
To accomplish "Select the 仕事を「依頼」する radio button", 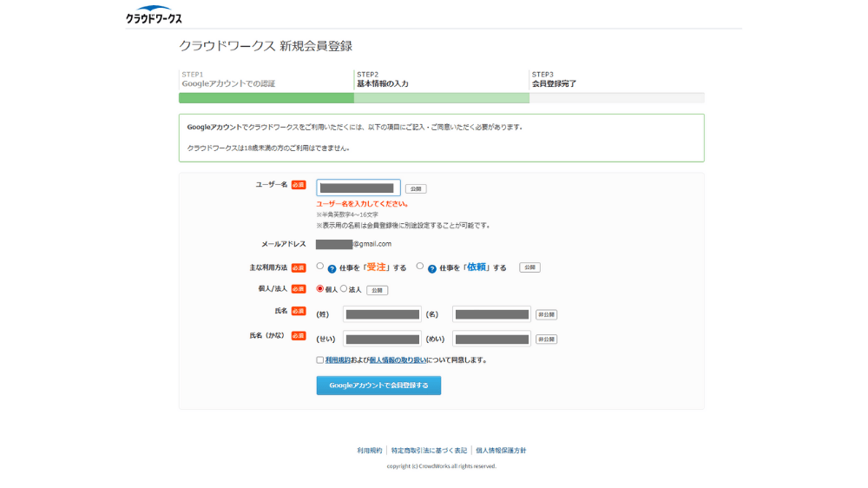I will point(420,267).
